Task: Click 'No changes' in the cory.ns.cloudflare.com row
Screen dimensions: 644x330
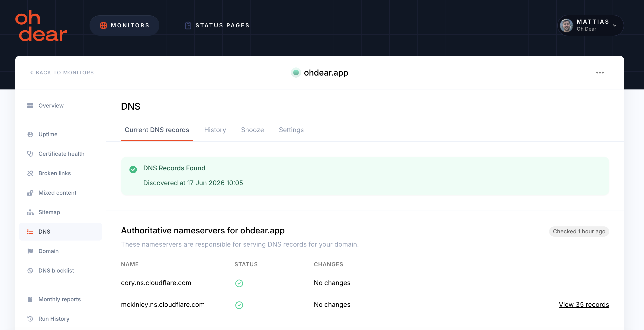Action: click(x=332, y=283)
